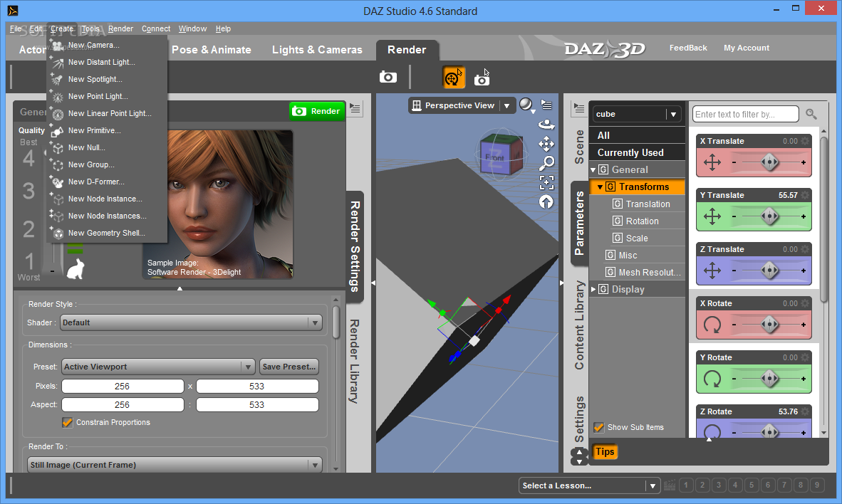Open the Render Settings pane options icon
Viewport: 842px width, 504px height.
[355, 109]
